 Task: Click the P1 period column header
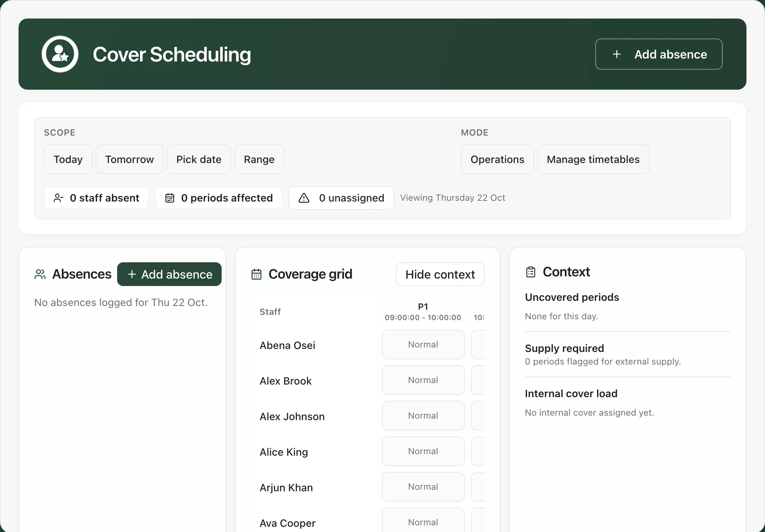click(x=423, y=312)
